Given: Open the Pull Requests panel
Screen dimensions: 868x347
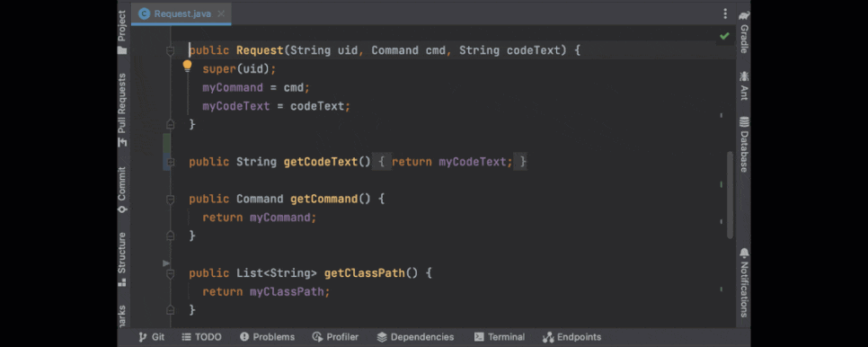Looking at the screenshot, I should coord(122,110).
